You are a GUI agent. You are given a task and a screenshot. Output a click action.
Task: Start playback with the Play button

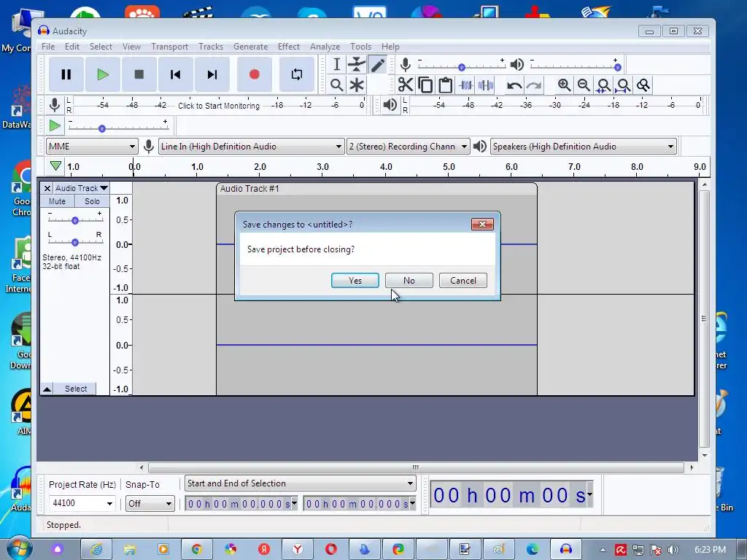(102, 74)
